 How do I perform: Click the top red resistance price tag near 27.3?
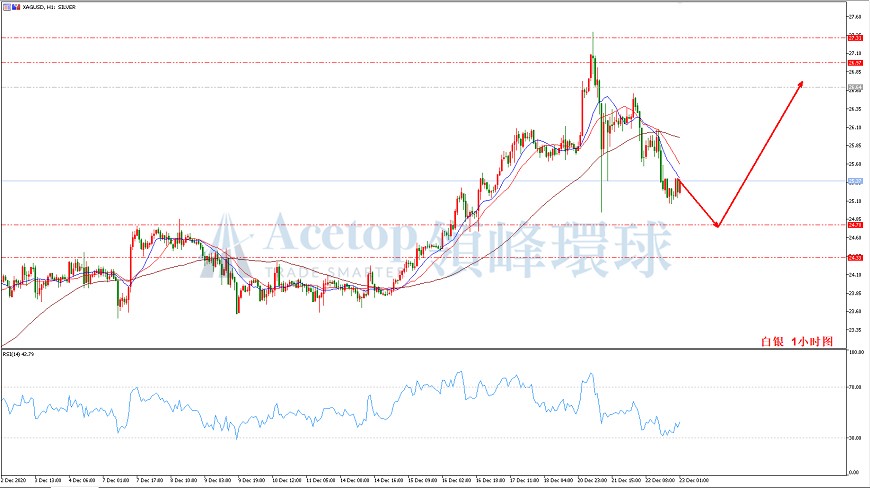pos(855,38)
